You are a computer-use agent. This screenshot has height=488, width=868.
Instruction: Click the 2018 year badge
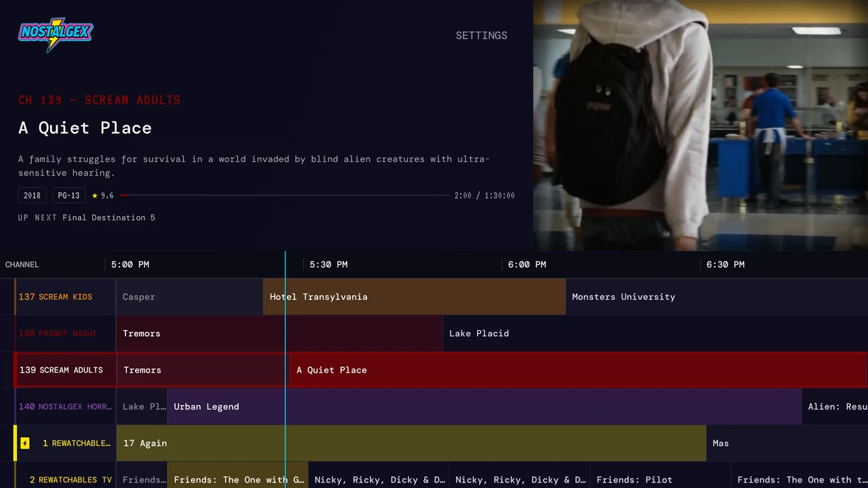tap(33, 195)
